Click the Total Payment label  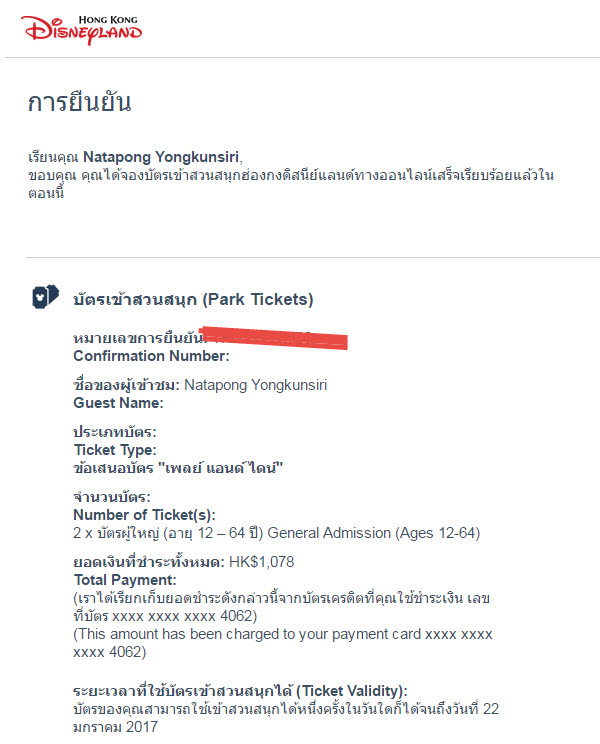pos(125,580)
